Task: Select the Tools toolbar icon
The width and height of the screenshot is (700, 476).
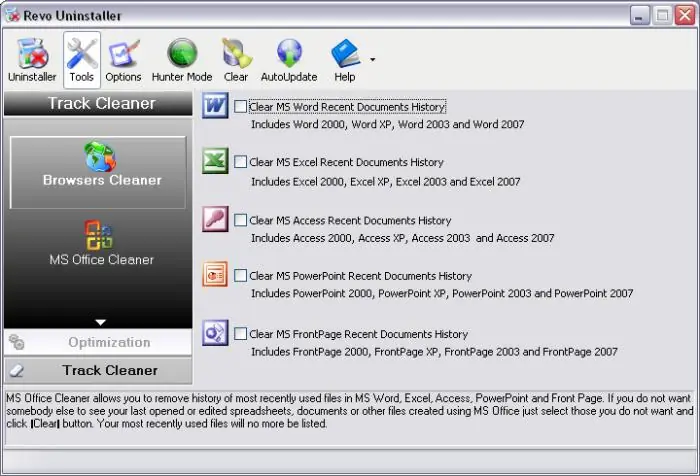Action: [82, 60]
